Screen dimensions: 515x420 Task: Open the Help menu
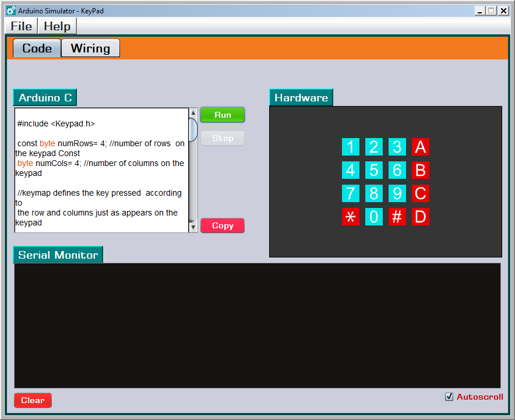[x=57, y=26]
